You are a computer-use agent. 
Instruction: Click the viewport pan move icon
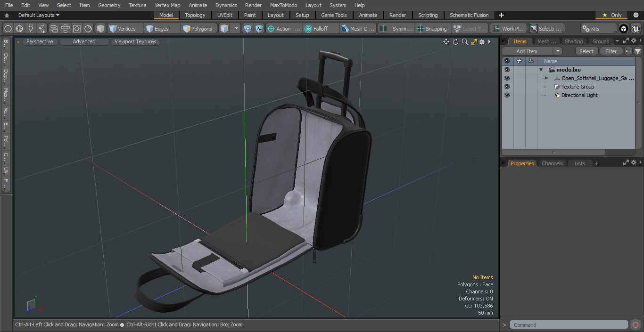446,42
